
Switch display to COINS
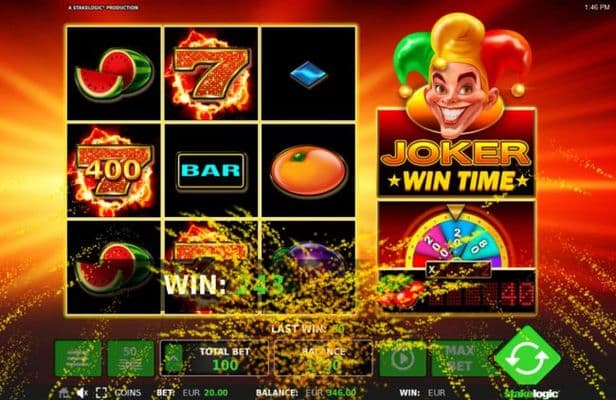(128, 393)
